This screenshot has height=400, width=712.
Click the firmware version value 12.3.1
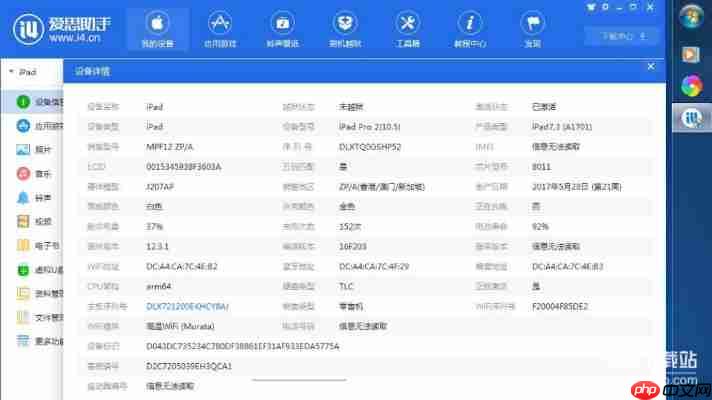coord(157,246)
